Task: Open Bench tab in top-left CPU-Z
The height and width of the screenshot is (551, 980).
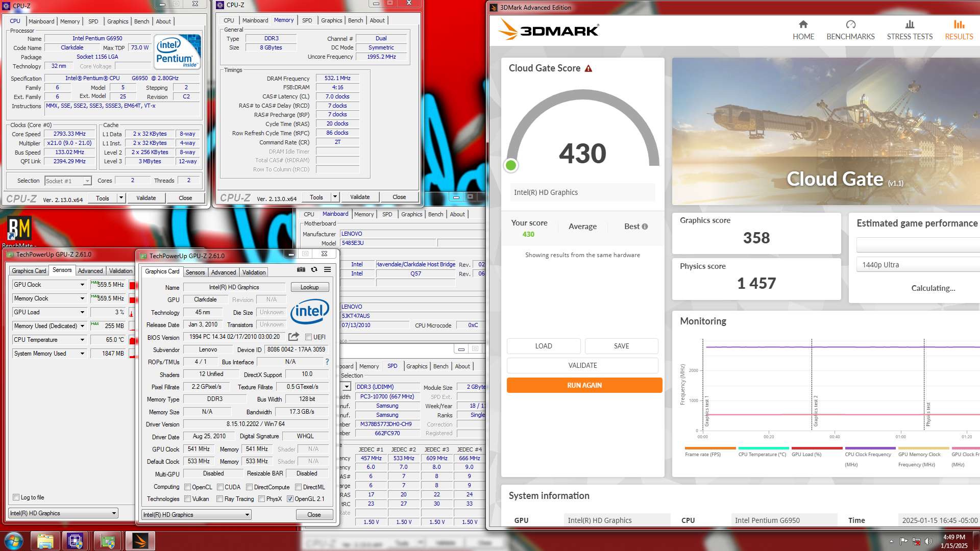Action: tap(142, 21)
